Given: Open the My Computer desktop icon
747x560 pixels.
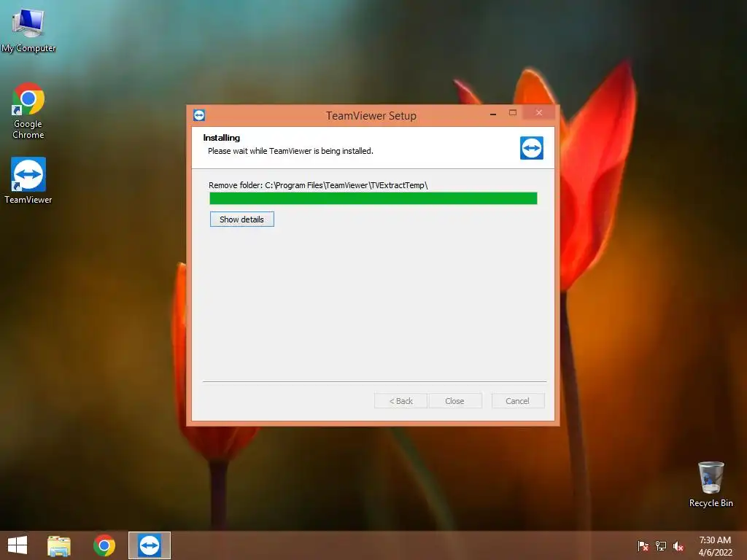Looking at the screenshot, I should [28, 29].
